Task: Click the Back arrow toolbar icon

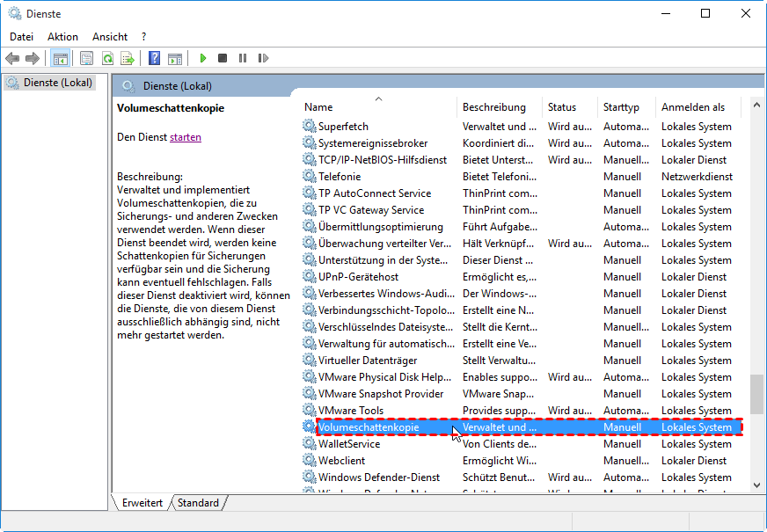Action: tap(12, 59)
